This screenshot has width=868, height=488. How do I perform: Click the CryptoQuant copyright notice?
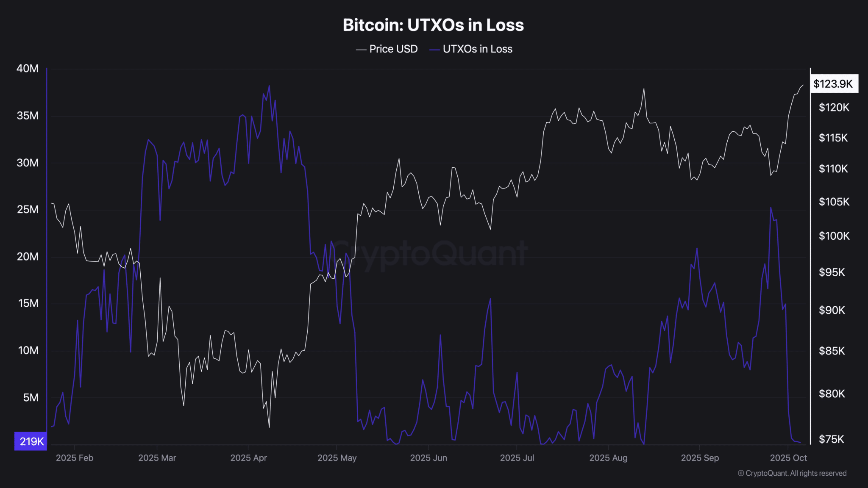pyautogui.click(x=792, y=473)
